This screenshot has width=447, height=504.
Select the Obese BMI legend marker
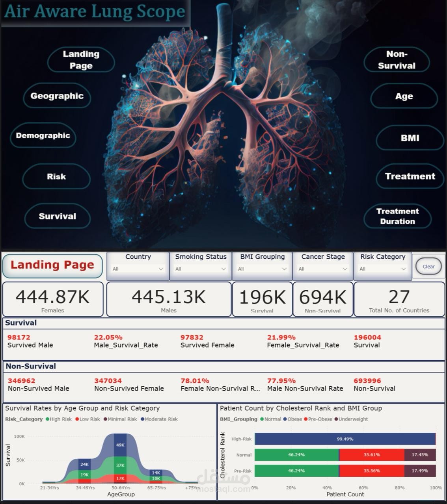[285, 419]
